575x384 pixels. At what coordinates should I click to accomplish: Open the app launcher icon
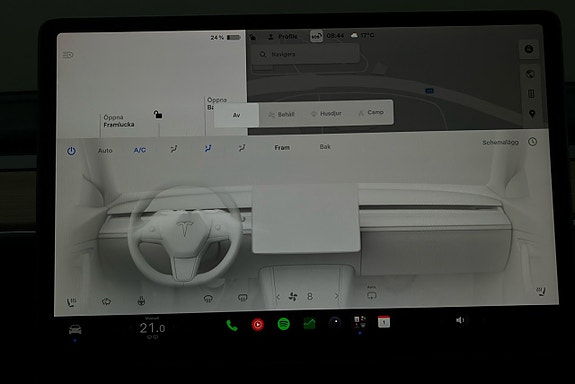pyautogui.click(x=360, y=322)
